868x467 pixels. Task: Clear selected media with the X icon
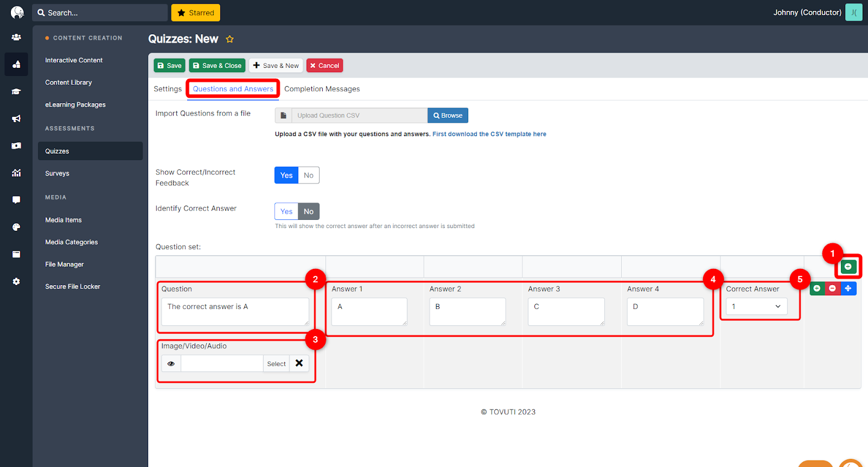pyautogui.click(x=299, y=363)
